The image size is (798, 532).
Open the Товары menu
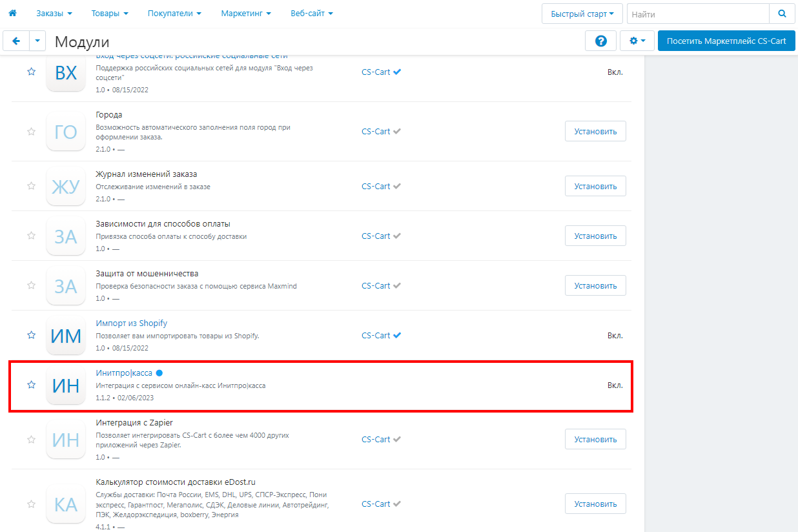pyautogui.click(x=110, y=13)
